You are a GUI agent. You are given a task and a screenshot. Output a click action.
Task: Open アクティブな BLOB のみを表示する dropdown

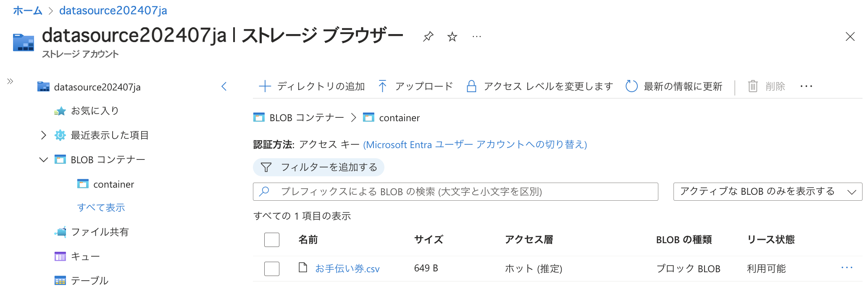[768, 191]
